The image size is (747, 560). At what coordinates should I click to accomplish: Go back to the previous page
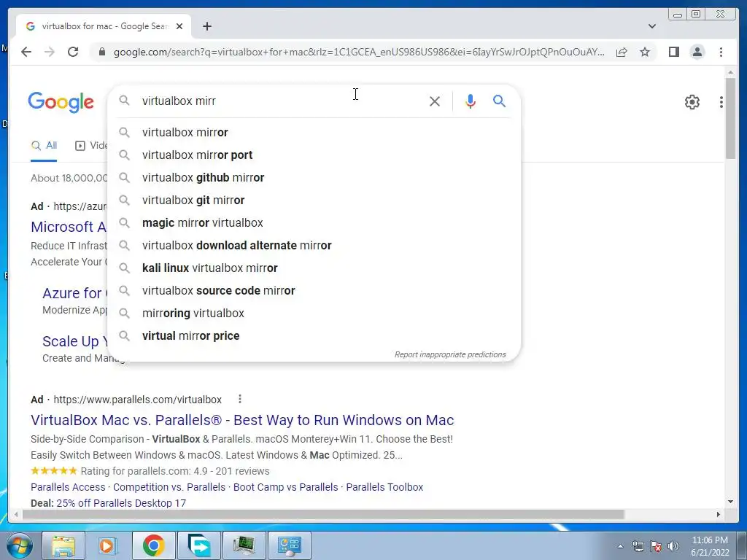click(x=26, y=52)
